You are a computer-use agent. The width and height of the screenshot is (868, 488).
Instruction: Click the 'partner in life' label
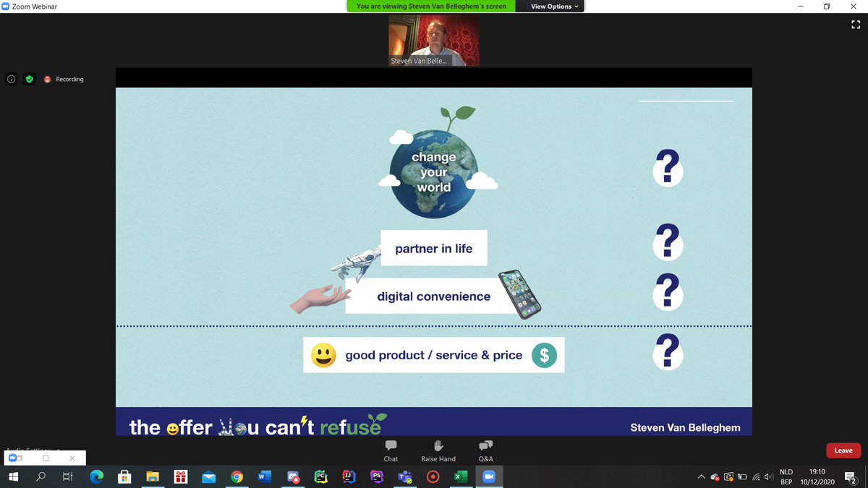(x=434, y=249)
